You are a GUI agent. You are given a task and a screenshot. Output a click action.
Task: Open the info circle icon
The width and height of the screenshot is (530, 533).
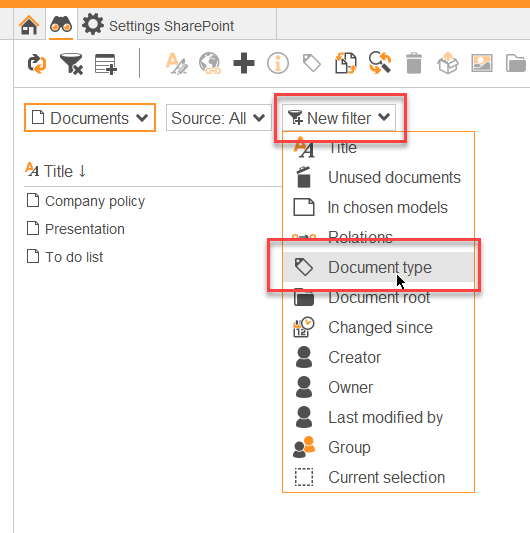(x=278, y=63)
